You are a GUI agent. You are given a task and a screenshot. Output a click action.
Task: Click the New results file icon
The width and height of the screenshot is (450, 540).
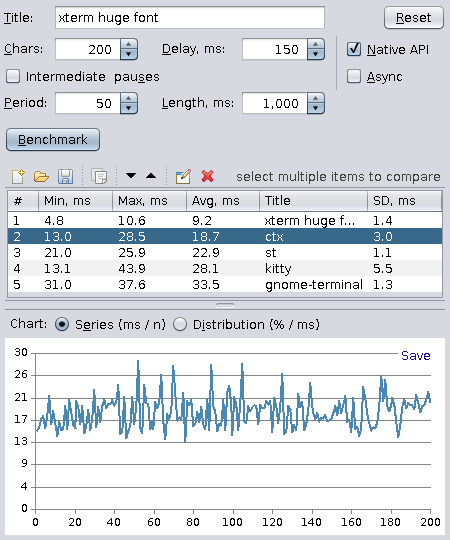(18, 176)
